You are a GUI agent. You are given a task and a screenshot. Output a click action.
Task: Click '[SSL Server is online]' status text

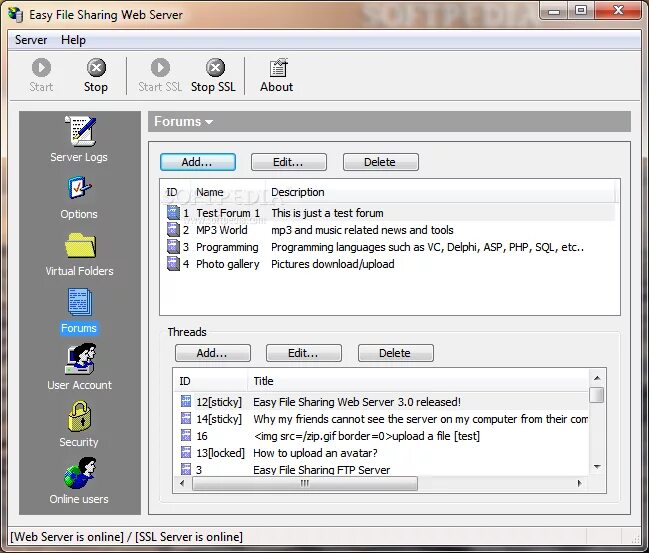pyautogui.click(x=189, y=537)
